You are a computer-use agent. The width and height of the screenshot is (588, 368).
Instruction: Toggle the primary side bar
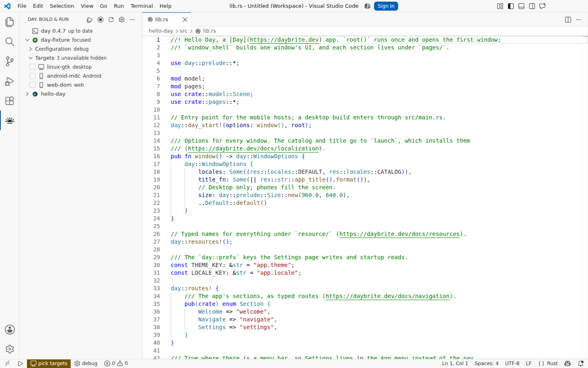[511, 6]
